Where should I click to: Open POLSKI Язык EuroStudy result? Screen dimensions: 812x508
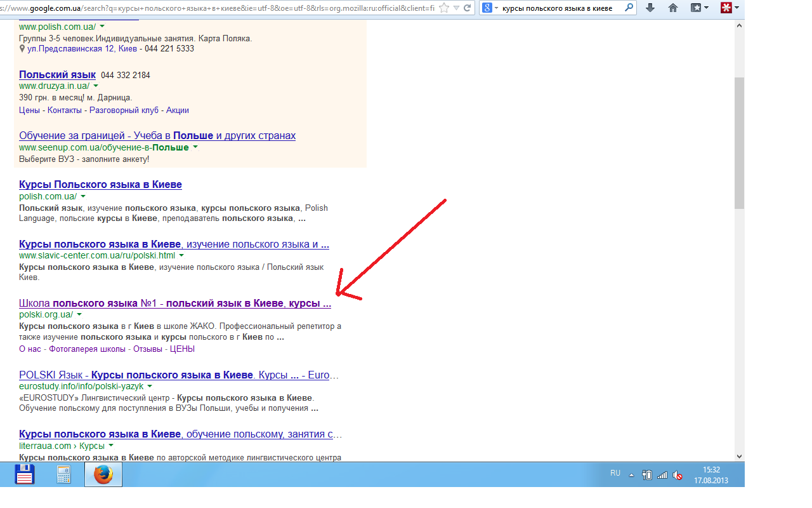[x=179, y=375]
